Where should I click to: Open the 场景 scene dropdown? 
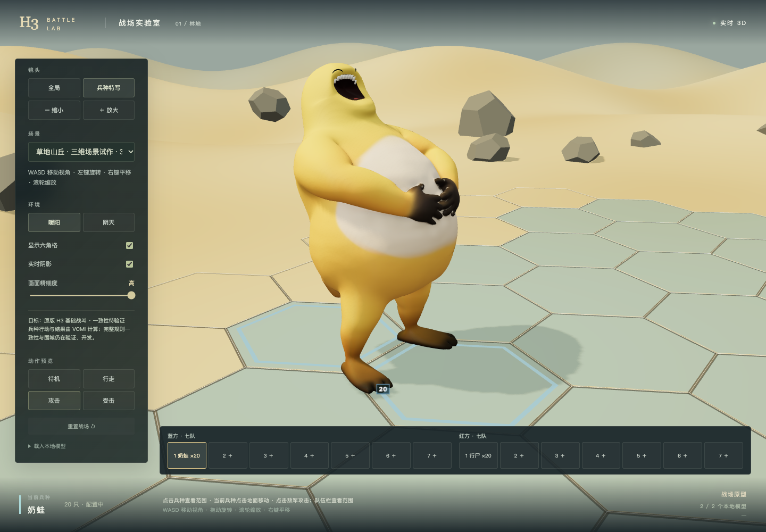coord(81,152)
